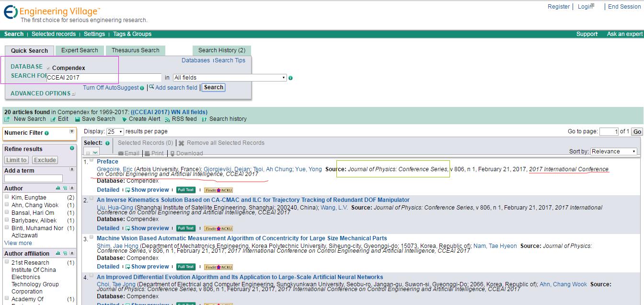Click the Search button in quick search

213,87
